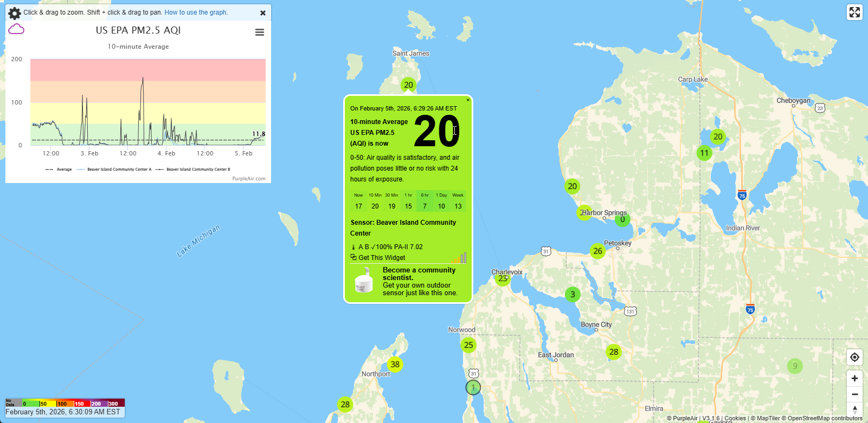The image size is (868, 423).
Task: Click the purple cloud weather icon
Action: [16, 29]
